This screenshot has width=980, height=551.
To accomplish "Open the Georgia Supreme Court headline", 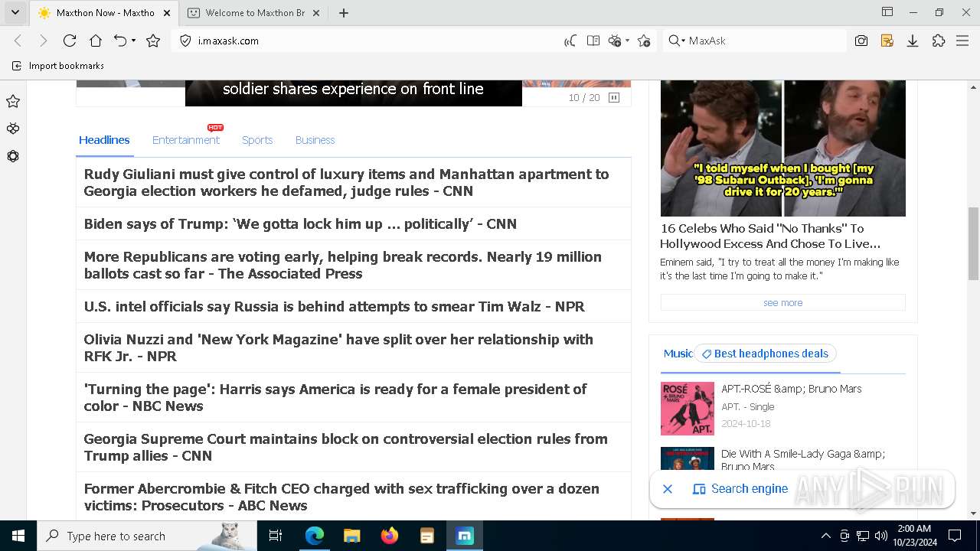I will (x=345, y=447).
